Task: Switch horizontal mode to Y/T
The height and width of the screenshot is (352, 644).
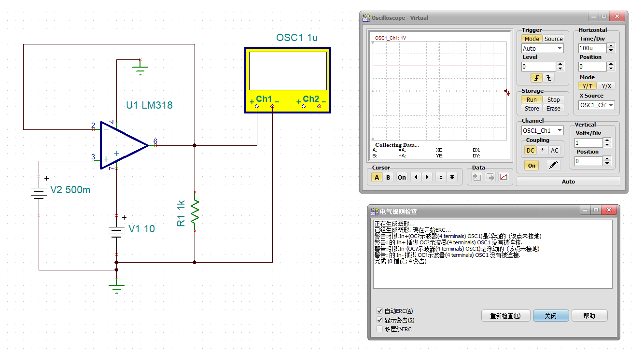Action: pos(587,86)
